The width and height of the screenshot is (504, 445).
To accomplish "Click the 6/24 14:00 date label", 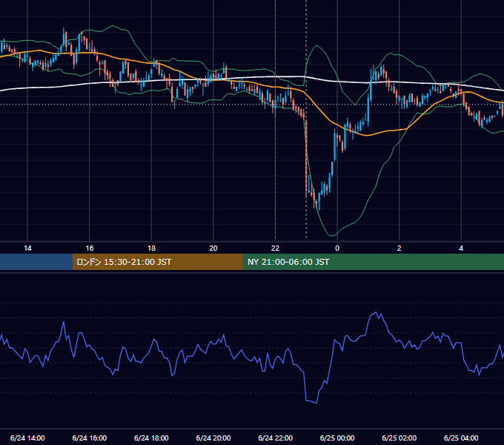I will click(27, 438).
